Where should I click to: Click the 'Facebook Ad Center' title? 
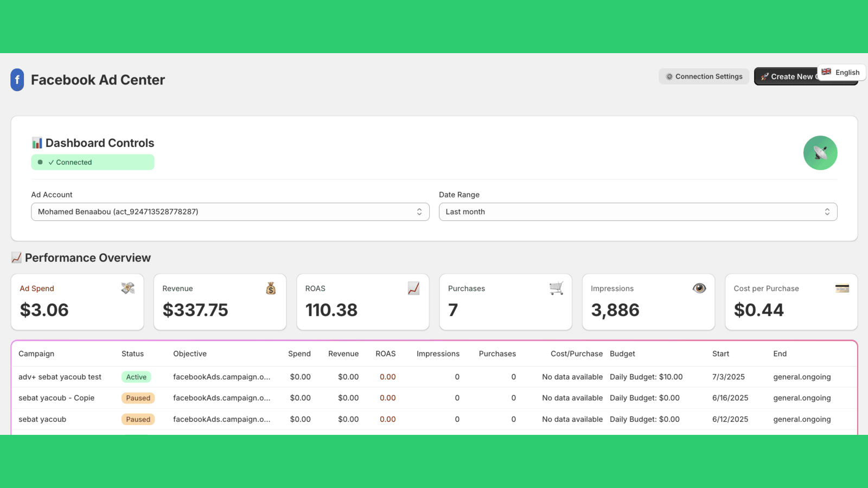(98, 80)
